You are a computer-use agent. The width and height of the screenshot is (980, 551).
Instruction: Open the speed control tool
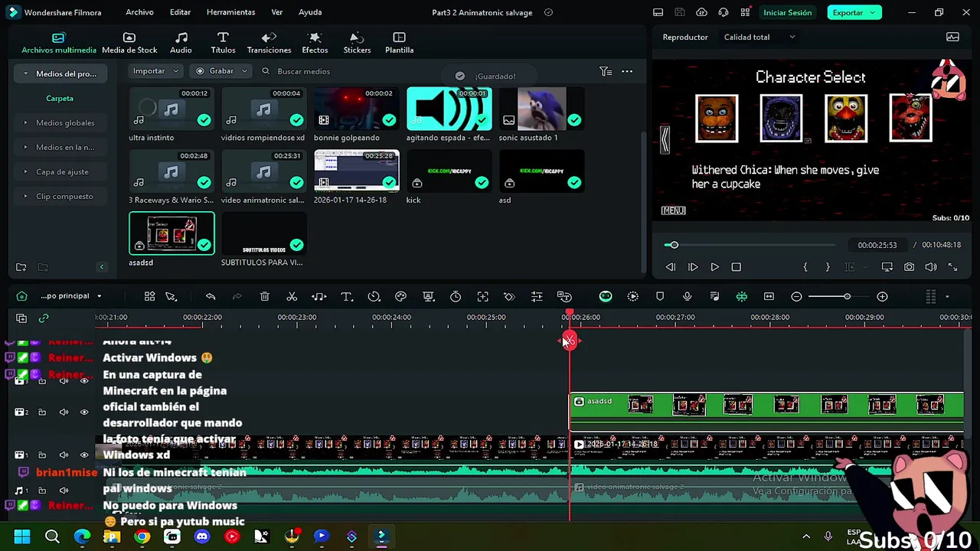click(x=374, y=296)
